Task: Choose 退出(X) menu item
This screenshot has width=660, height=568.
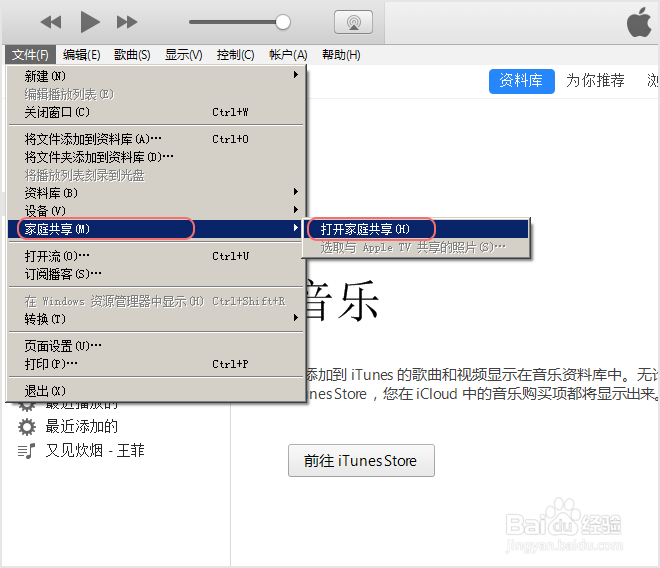Action: pyautogui.click(x=156, y=391)
